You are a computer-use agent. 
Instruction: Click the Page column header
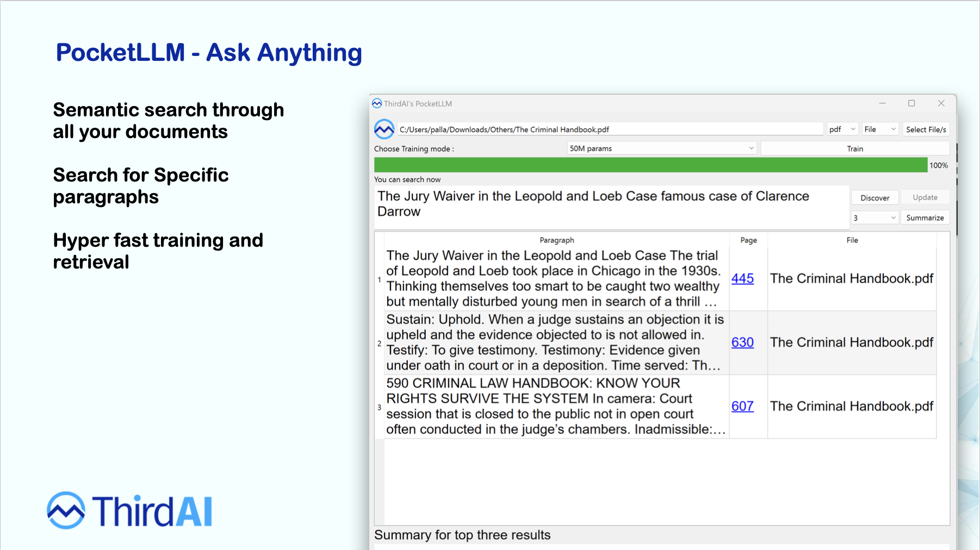(x=748, y=240)
